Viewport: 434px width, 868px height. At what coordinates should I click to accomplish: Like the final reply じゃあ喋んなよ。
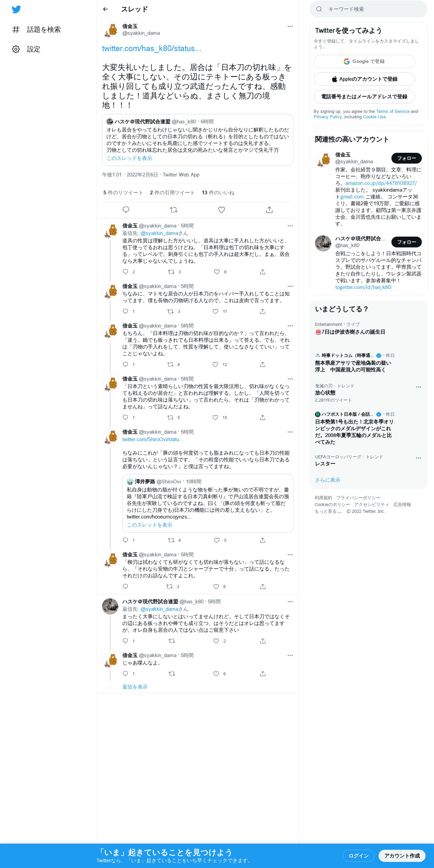coord(216,674)
